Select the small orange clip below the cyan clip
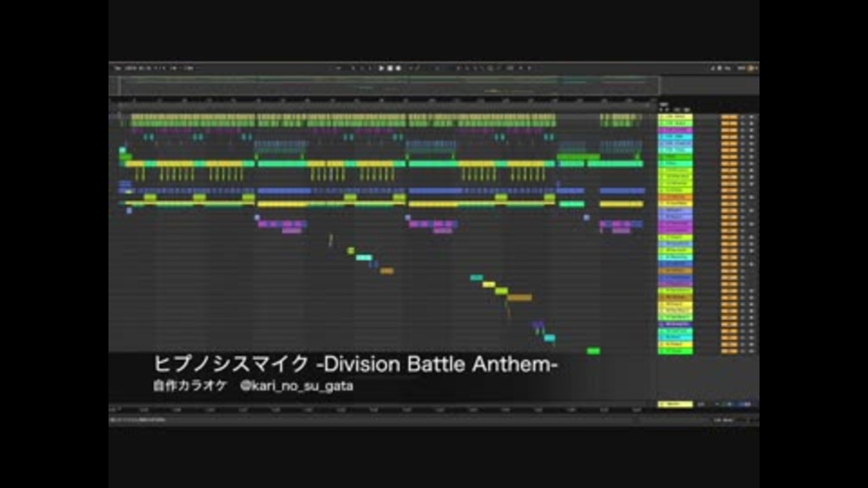Screen dimensions: 868x488 point(387,271)
